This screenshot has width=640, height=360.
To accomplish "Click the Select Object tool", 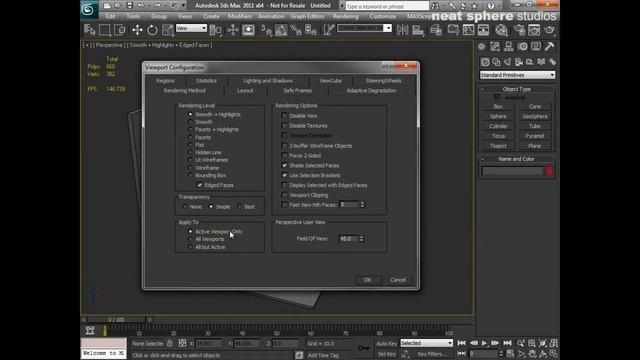I will pos(89,30).
